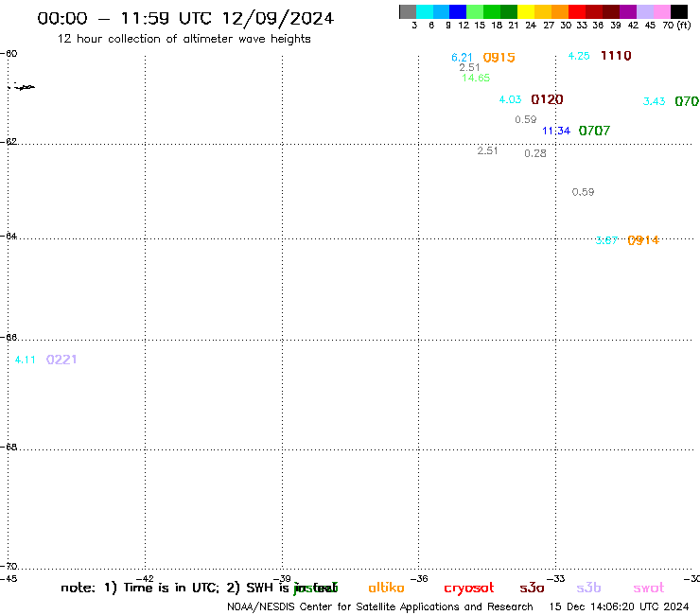Click the 'cryosat' satellite legend label
Screen dimensions: 700x615
469,589
